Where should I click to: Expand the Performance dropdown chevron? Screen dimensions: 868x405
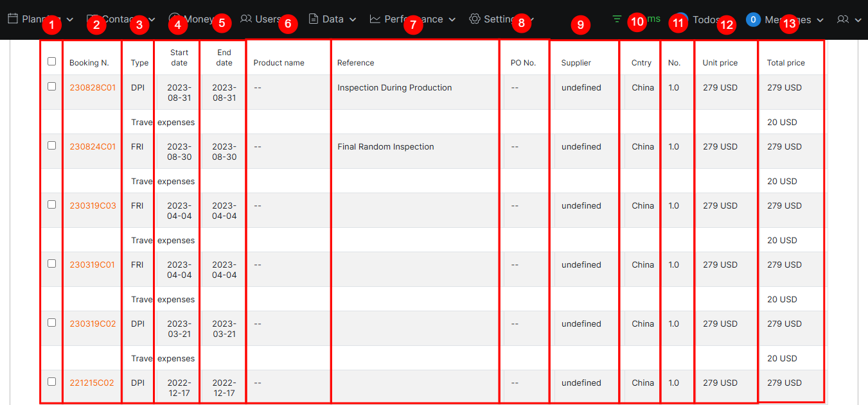[x=452, y=20]
